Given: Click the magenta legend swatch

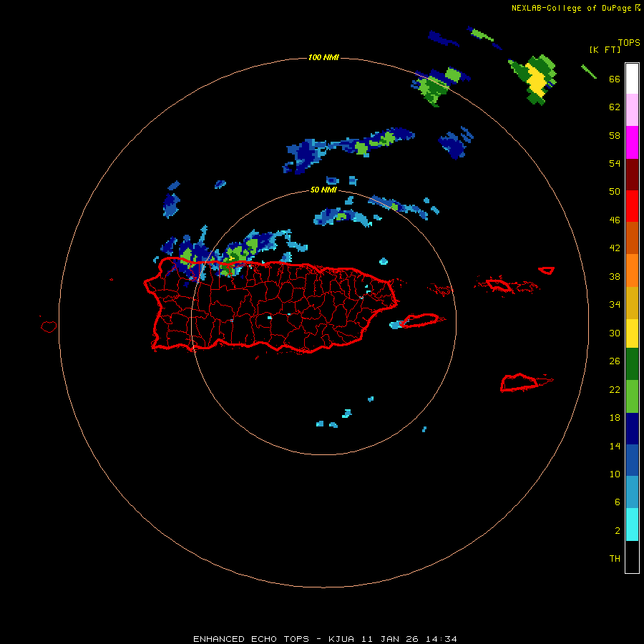Looking at the screenshot, I should tap(632, 142).
